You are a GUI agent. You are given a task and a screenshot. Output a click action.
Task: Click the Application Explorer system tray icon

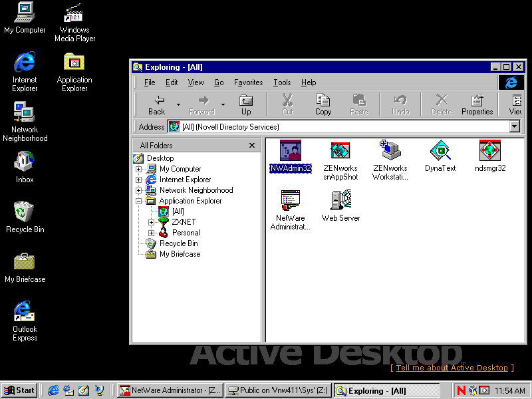click(484, 390)
